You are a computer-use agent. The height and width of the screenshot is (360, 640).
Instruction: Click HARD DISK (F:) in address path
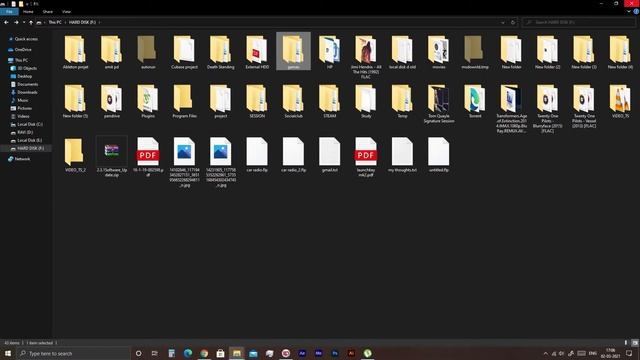click(82, 22)
